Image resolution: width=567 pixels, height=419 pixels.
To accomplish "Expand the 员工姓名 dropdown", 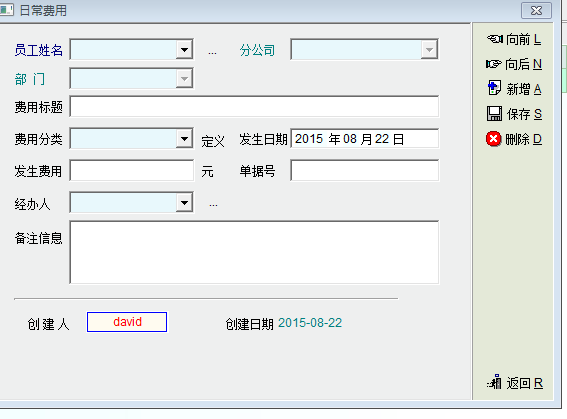I will point(184,50).
